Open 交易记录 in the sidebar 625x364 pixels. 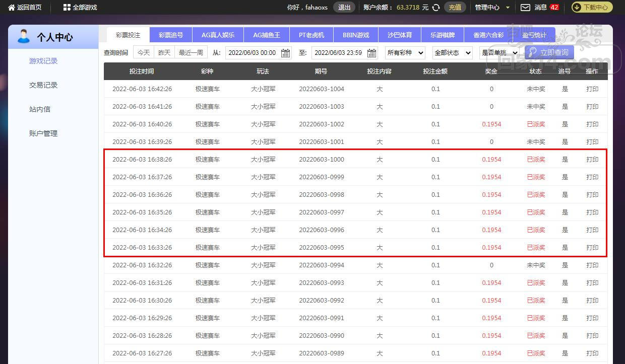click(43, 85)
